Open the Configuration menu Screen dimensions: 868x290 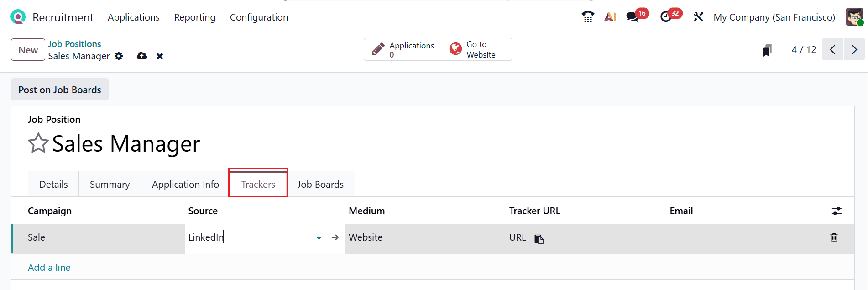(259, 17)
